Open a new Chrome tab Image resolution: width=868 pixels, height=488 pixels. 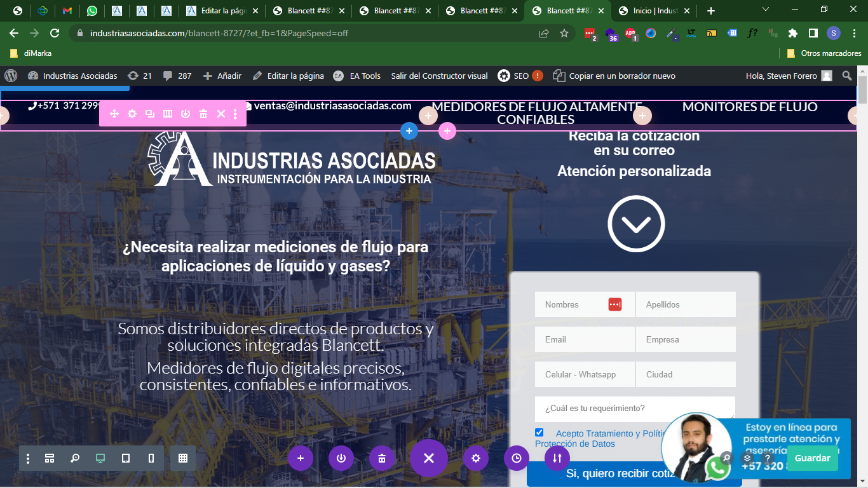(711, 11)
